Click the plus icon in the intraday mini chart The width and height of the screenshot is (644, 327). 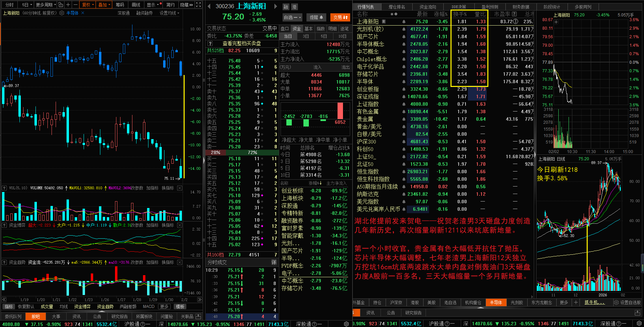[556, 22]
